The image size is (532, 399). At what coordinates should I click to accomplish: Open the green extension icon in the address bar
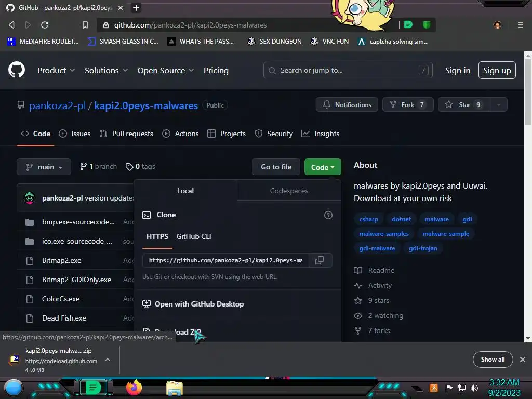click(408, 24)
